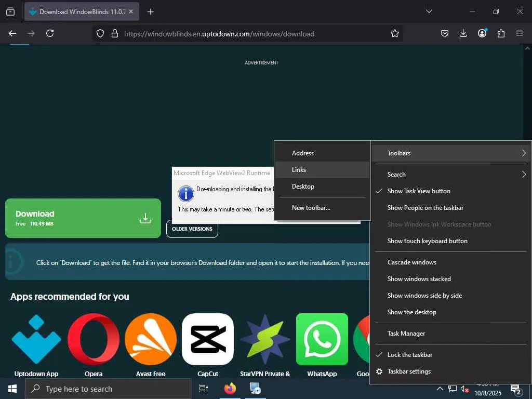Open the CapCut app icon

tap(208, 339)
